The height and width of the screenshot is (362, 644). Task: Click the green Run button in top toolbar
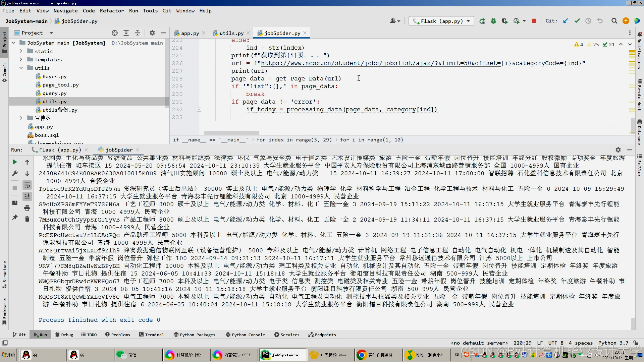482,21
